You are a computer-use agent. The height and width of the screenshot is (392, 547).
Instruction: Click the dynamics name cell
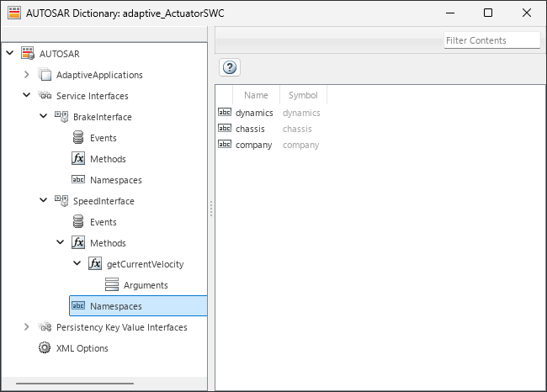(254, 113)
